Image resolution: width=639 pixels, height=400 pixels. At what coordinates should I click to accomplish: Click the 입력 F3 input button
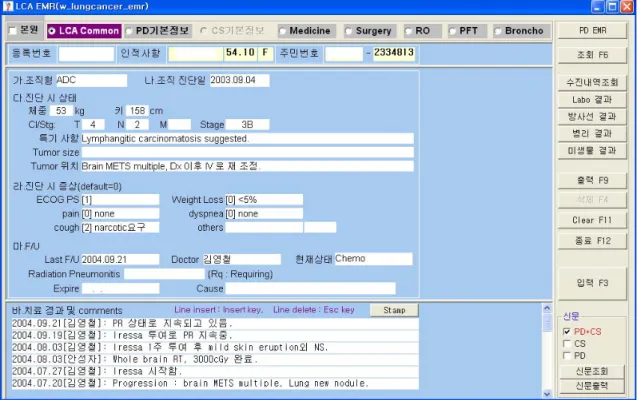click(x=592, y=283)
